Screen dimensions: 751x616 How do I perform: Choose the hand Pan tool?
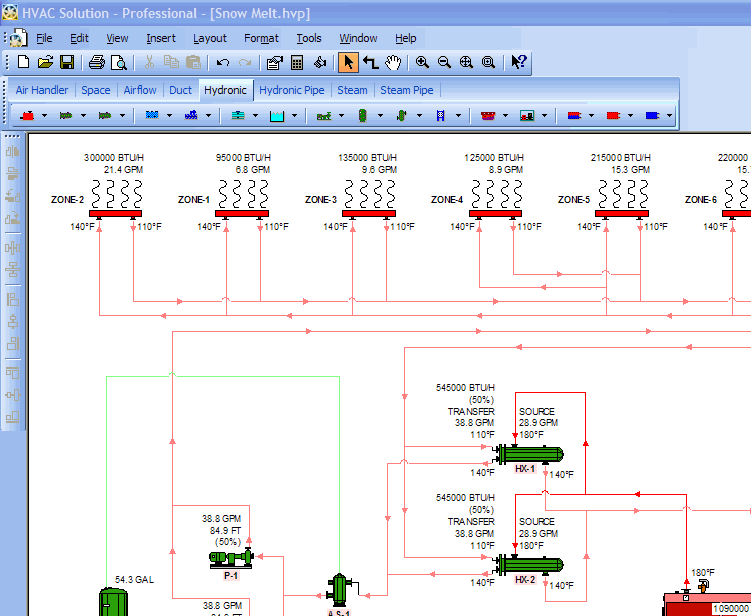(x=393, y=62)
